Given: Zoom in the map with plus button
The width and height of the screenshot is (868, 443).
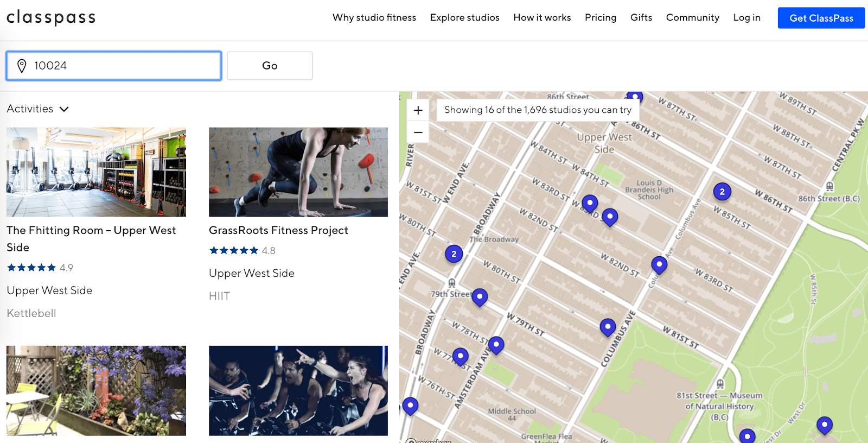Looking at the screenshot, I should pyautogui.click(x=418, y=110).
